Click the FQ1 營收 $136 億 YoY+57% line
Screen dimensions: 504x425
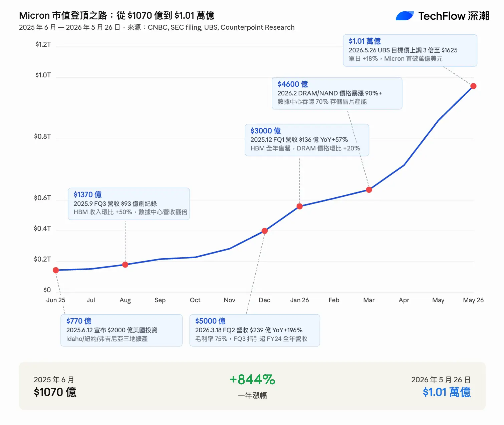coord(299,140)
